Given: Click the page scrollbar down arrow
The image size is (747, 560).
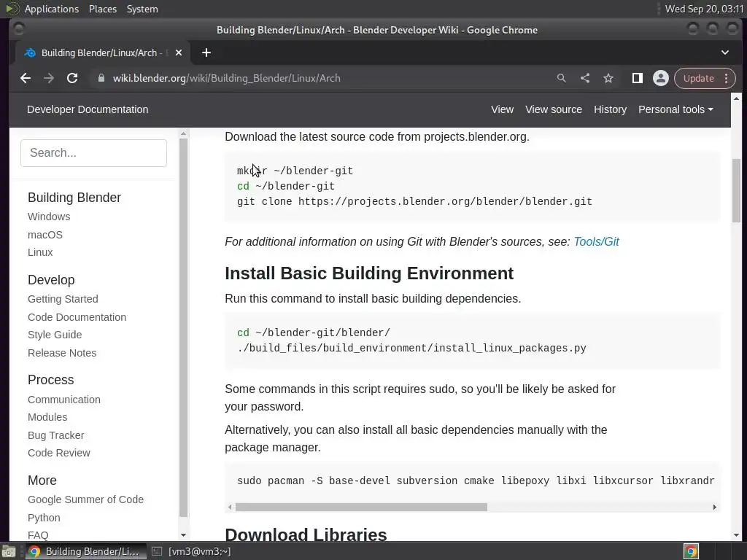Looking at the screenshot, I should 736,535.
